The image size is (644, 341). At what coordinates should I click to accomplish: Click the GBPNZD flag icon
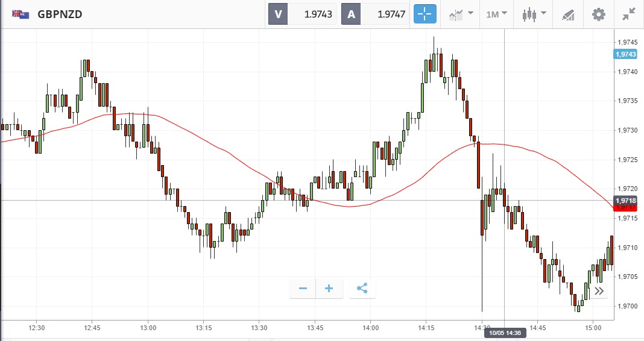click(20, 14)
